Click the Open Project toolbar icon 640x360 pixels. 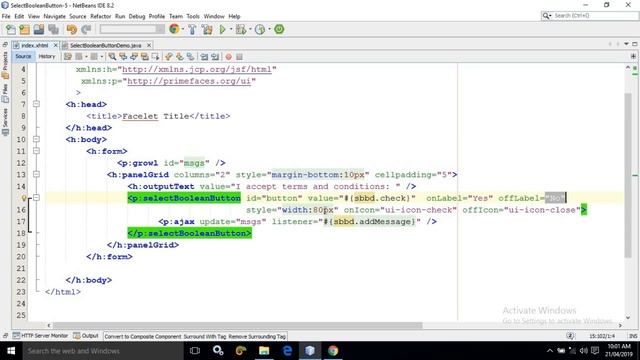point(39,29)
